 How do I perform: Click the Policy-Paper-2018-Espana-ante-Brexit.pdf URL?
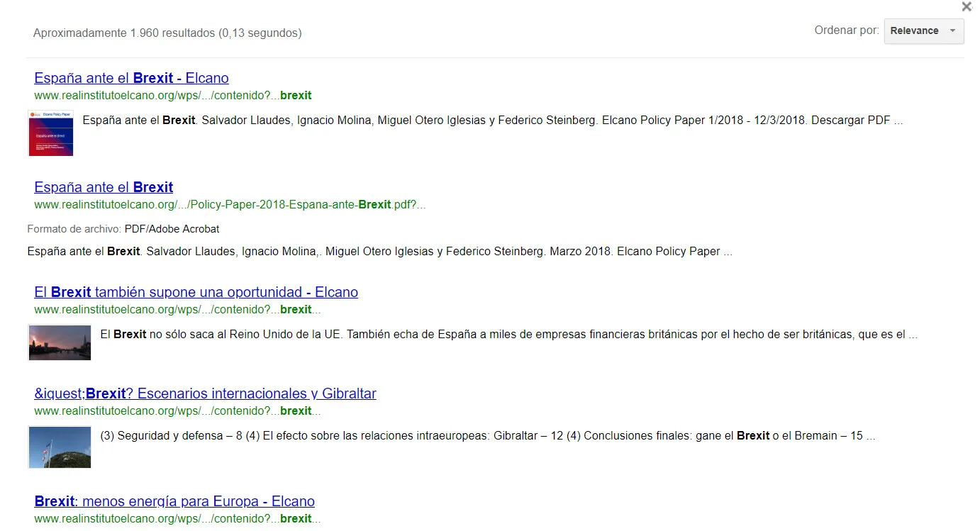pyautogui.click(x=230, y=204)
